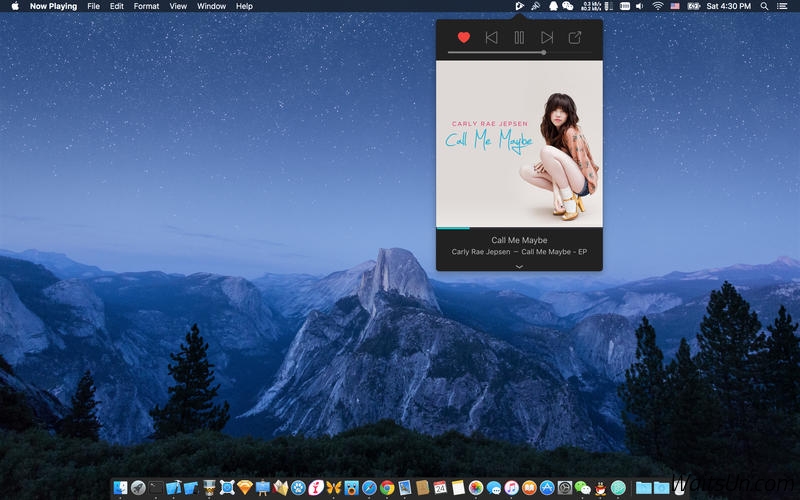Unlike the song with the red heart
Image resolution: width=800 pixels, height=500 pixels.
[x=463, y=37]
